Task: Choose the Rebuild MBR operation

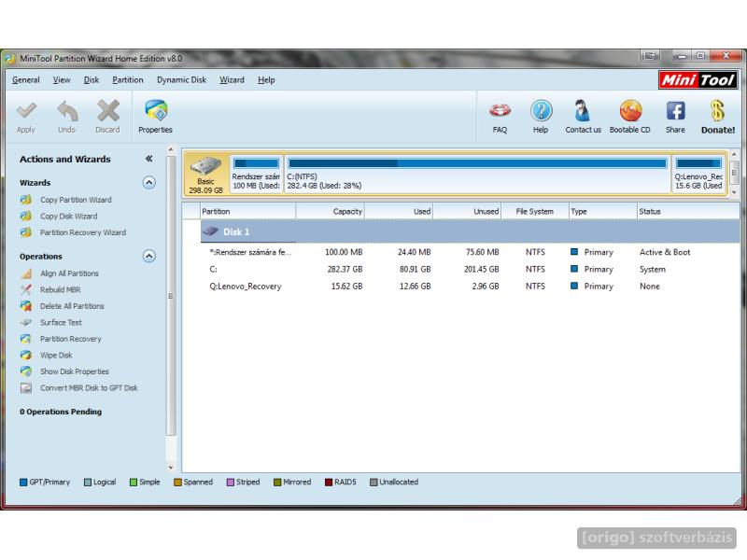Action: click(61, 289)
